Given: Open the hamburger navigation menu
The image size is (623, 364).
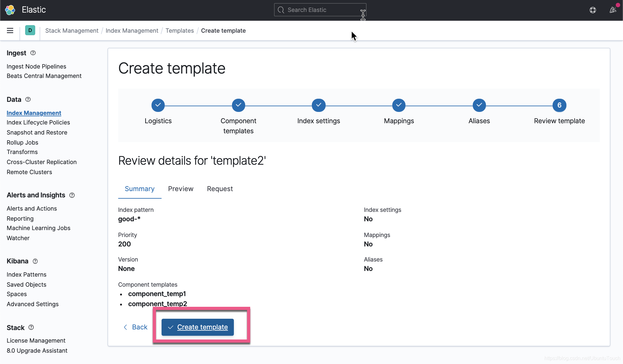Looking at the screenshot, I should click(x=10, y=30).
